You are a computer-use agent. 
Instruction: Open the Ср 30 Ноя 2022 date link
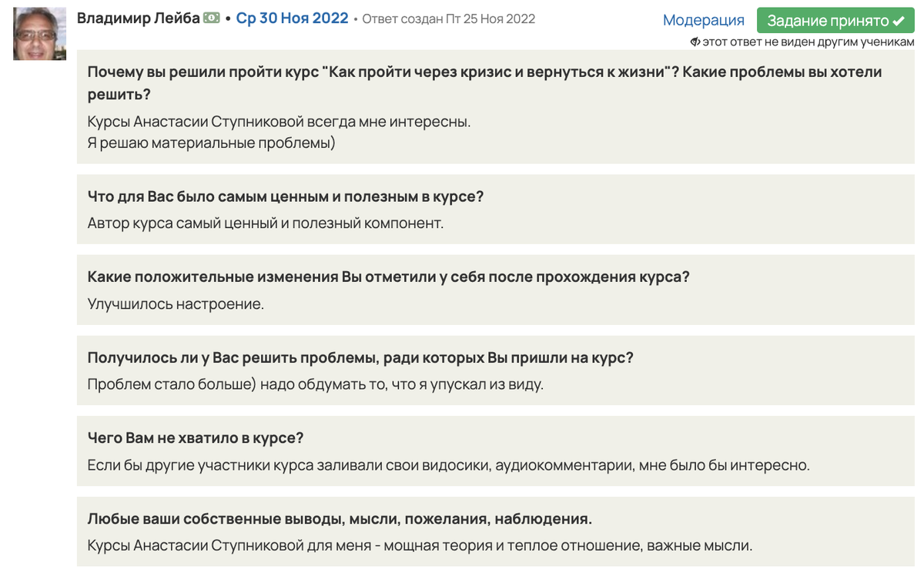[292, 18]
